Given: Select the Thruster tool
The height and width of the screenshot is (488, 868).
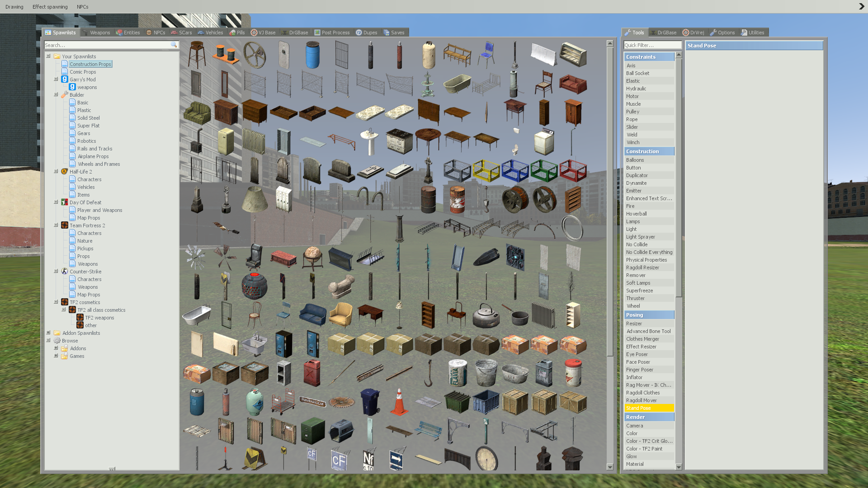Looking at the screenshot, I should (649, 298).
